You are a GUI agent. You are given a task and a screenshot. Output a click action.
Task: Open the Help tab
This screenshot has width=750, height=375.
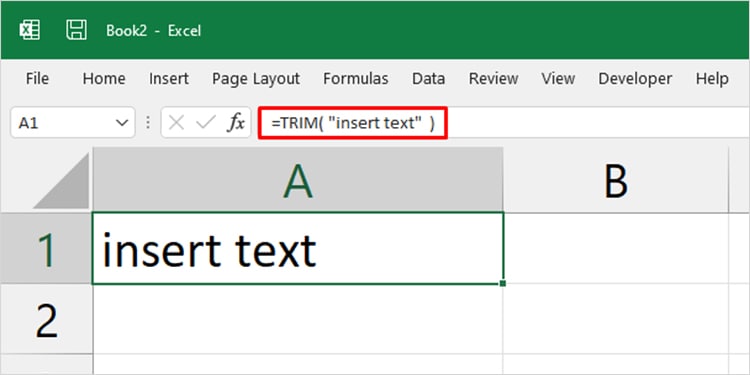coord(712,78)
